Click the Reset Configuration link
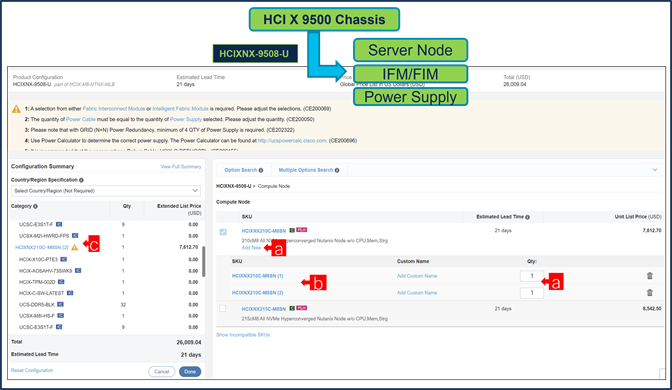The height and width of the screenshot is (390, 672). click(32, 370)
